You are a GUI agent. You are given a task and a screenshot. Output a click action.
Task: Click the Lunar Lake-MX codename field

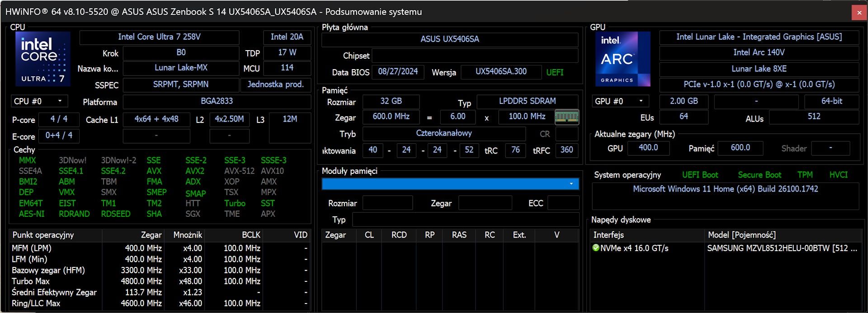pos(181,68)
